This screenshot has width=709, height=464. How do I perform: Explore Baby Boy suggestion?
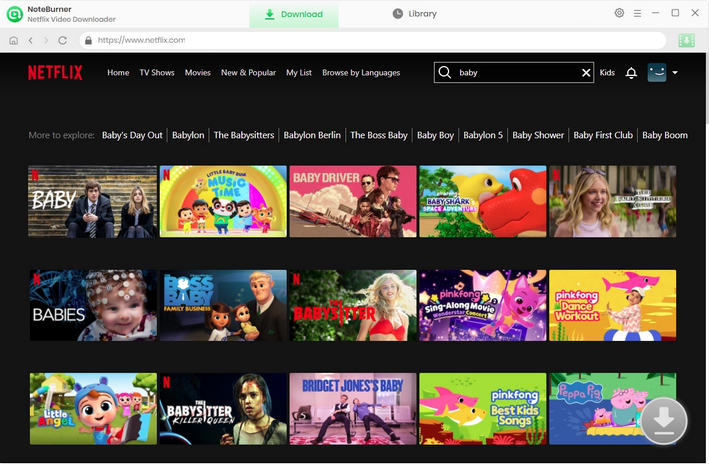(435, 135)
